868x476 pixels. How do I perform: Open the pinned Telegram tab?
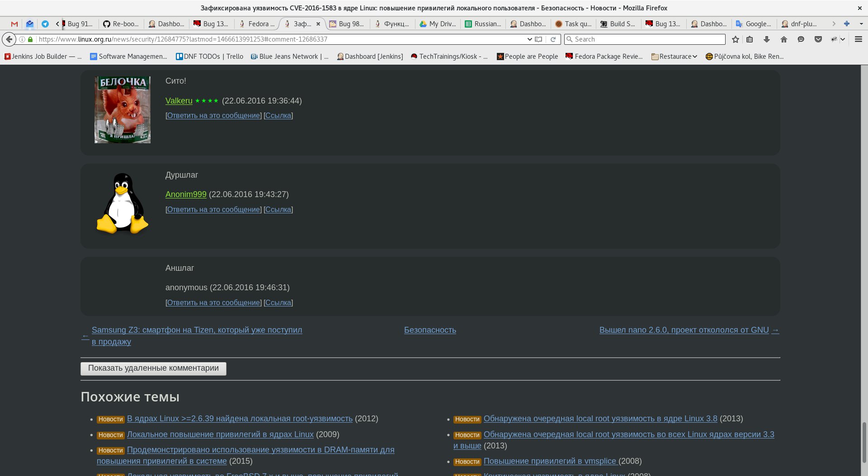[45, 24]
